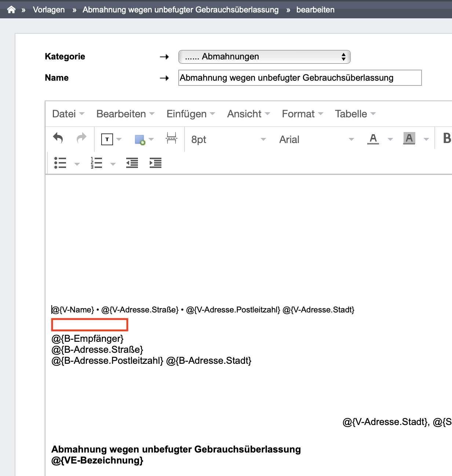Undo the last edit
The height and width of the screenshot is (476, 452).
pyautogui.click(x=58, y=139)
